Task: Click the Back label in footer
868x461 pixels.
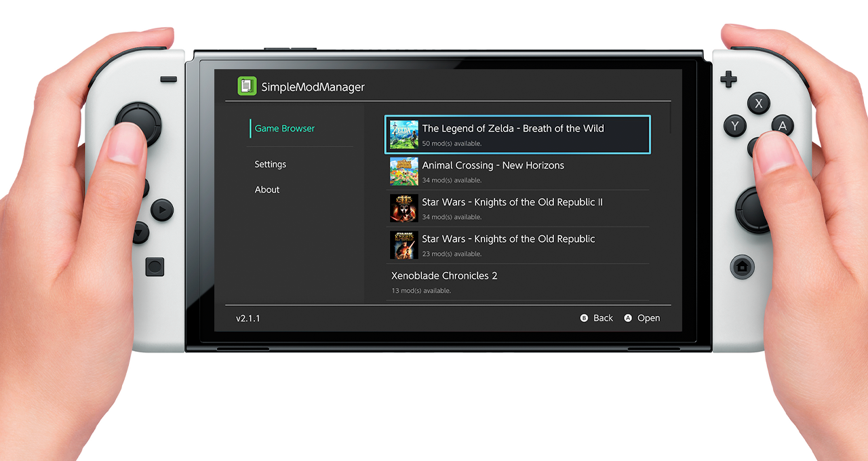Action: [x=602, y=318]
